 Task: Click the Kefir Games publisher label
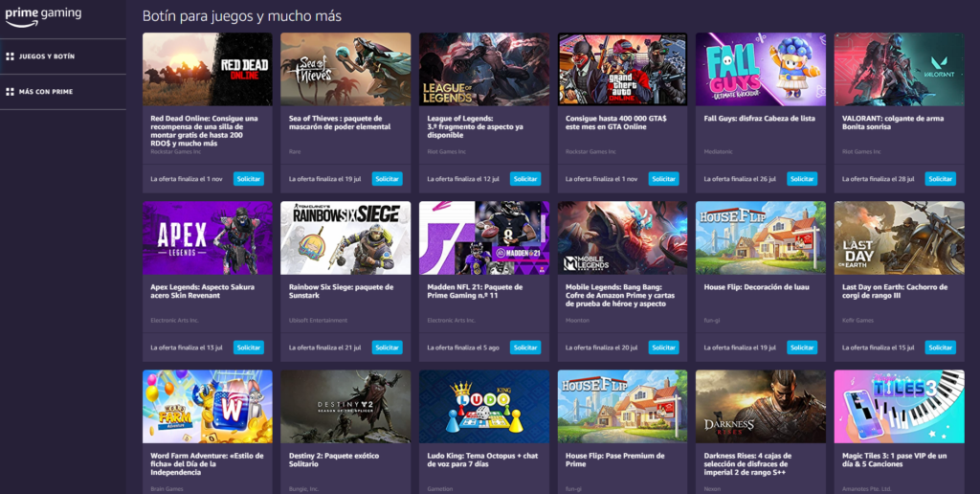[857, 320]
